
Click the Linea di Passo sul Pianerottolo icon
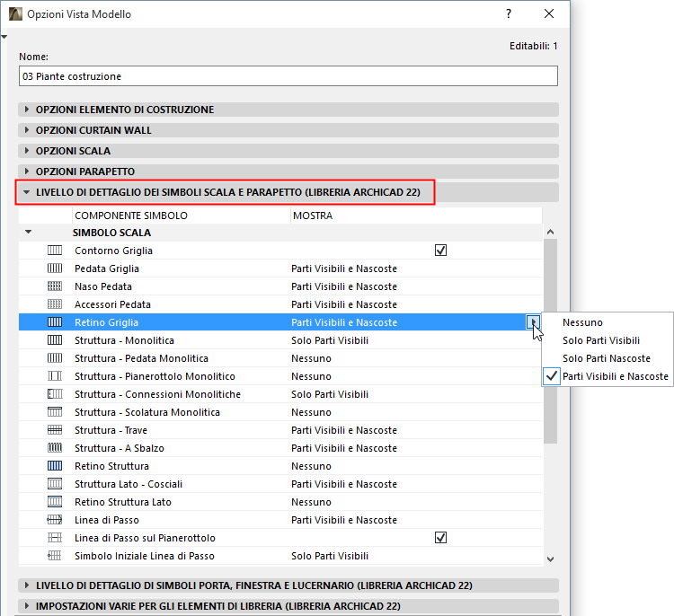coord(55,538)
